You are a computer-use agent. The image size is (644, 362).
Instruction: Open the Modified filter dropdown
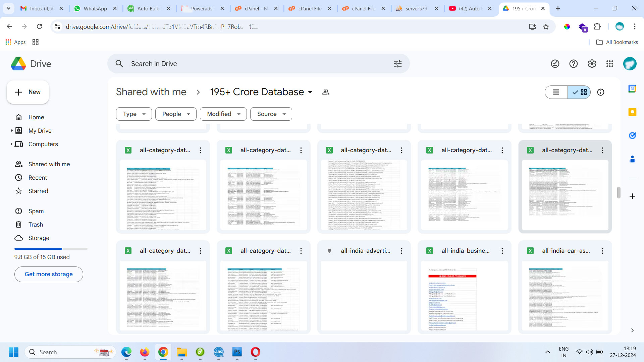(223, 114)
